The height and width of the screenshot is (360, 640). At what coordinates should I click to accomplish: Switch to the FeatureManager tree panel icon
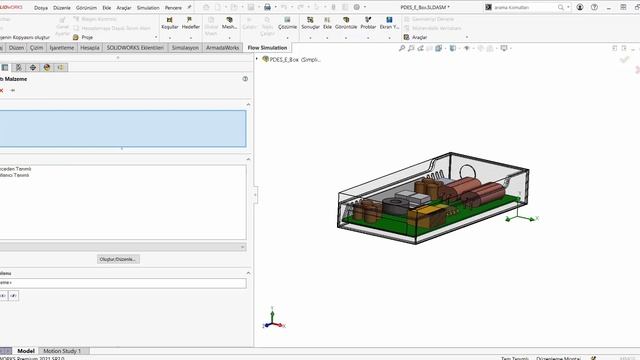5,67
